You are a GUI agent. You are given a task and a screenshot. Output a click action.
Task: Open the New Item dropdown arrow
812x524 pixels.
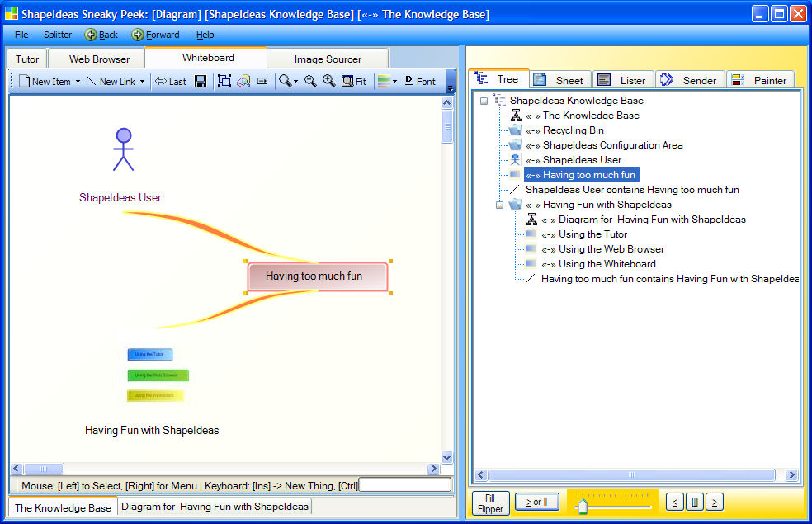point(78,82)
